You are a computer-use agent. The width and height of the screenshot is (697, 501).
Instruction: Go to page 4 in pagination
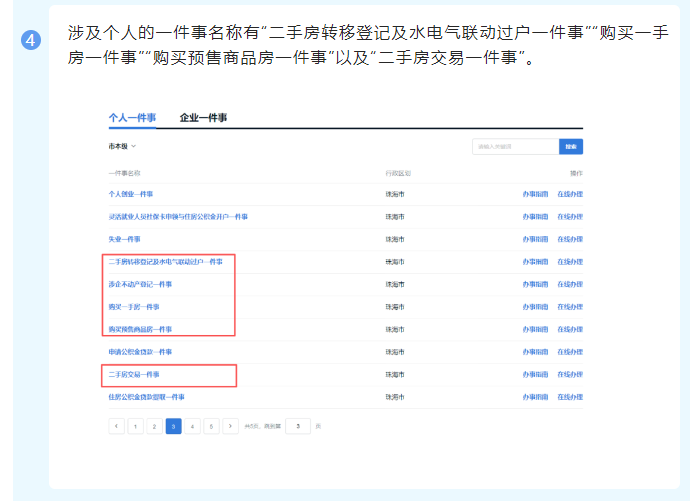click(193, 426)
